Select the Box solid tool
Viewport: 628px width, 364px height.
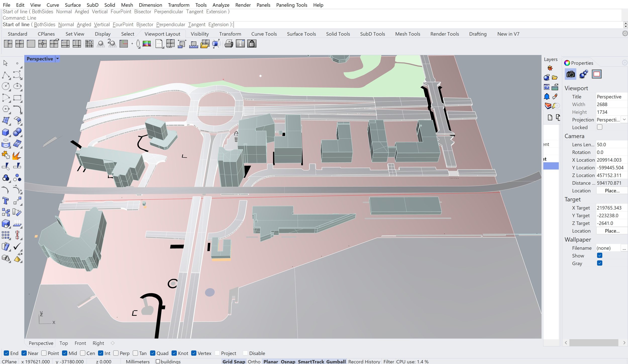6,132
